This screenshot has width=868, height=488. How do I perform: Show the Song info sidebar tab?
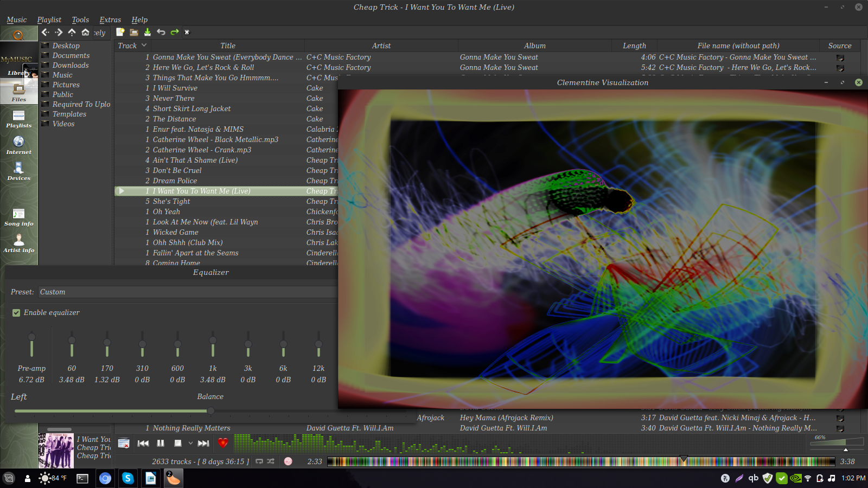pos(19,217)
